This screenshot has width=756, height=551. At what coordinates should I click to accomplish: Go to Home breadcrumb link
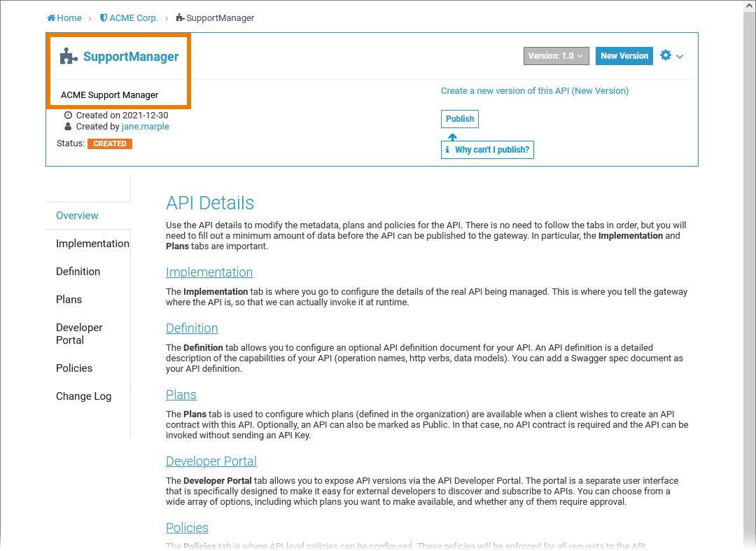(69, 18)
